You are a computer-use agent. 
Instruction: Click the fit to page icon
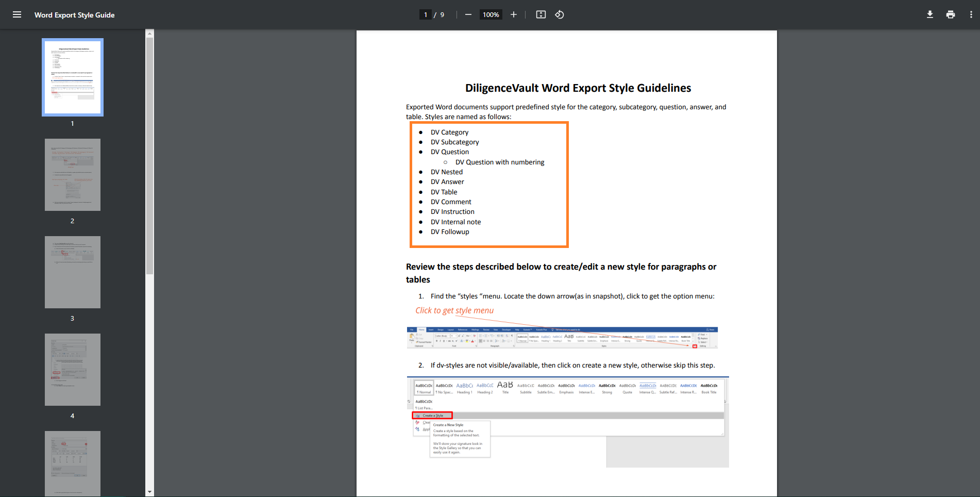pyautogui.click(x=540, y=14)
